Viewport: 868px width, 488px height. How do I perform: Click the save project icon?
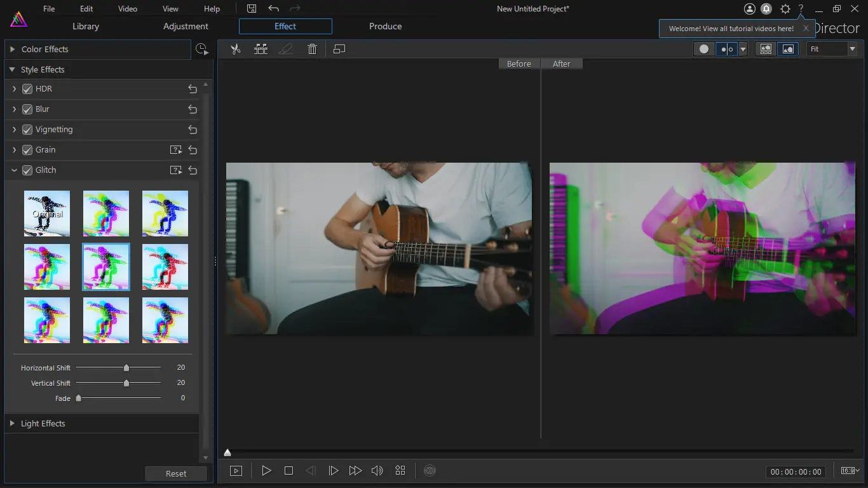[252, 8]
